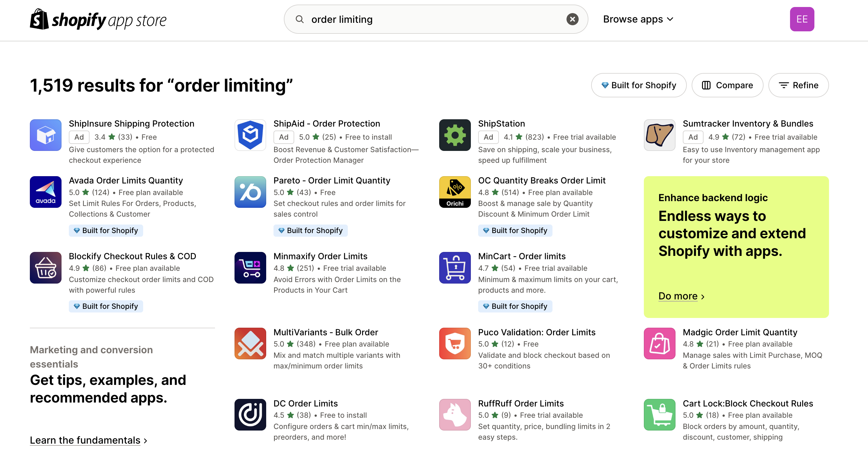Expand the Browse apps dropdown
This screenshot has width=868, height=457.
(638, 19)
